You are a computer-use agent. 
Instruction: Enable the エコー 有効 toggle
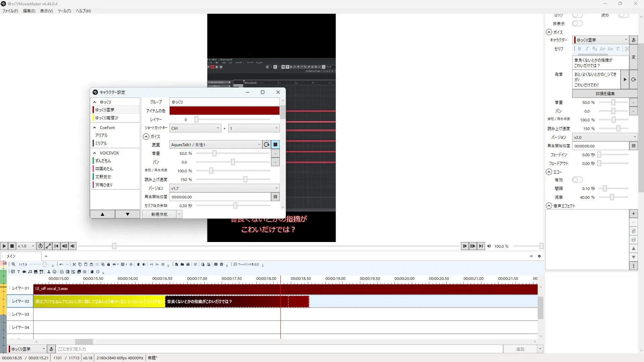coord(577,180)
